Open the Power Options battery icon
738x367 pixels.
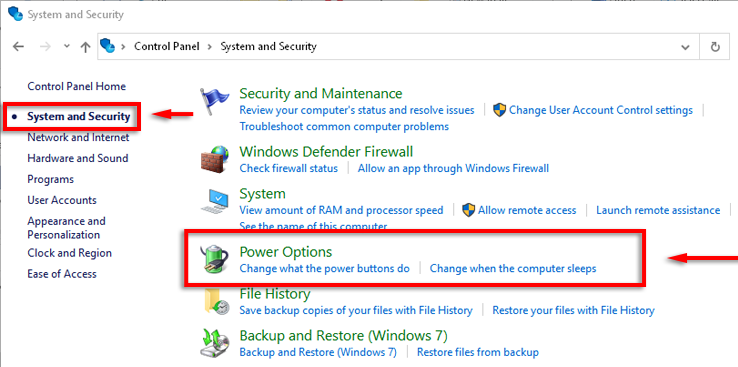pos(216,259)
